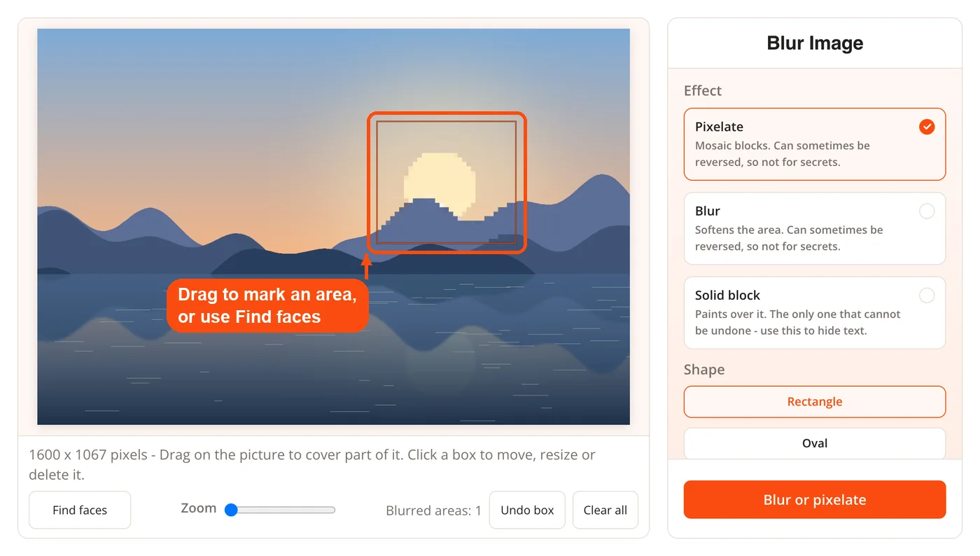Click the Blurred areas counter label

[x=433, y=510]
